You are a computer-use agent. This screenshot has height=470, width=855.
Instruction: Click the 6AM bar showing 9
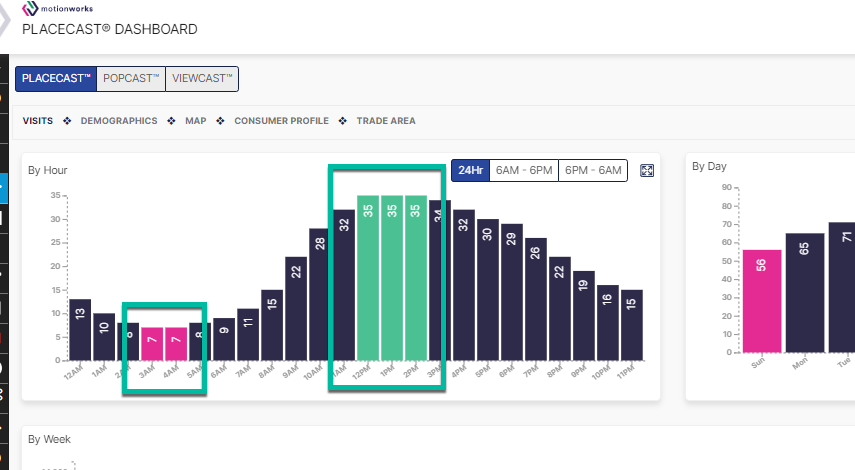coord(224,339)
